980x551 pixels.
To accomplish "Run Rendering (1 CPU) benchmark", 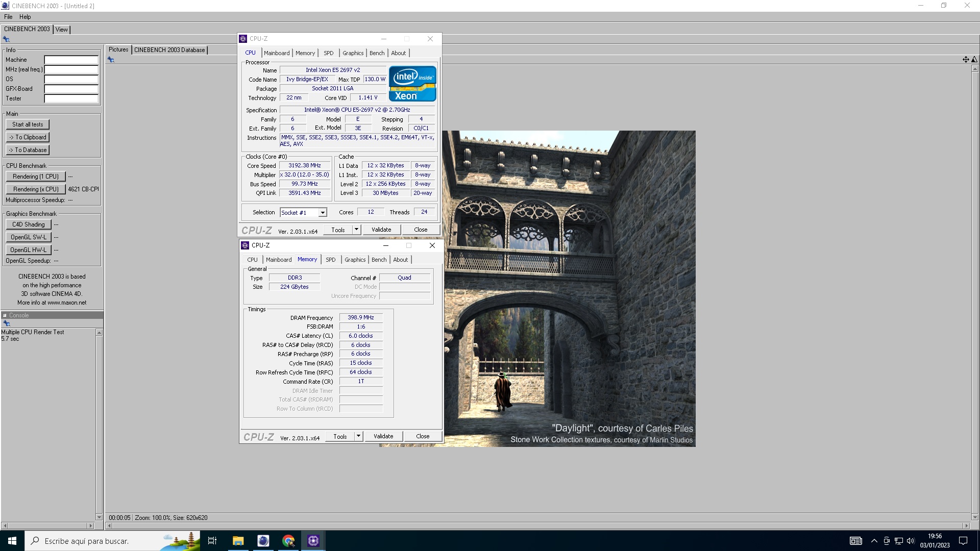I will 36,177.
